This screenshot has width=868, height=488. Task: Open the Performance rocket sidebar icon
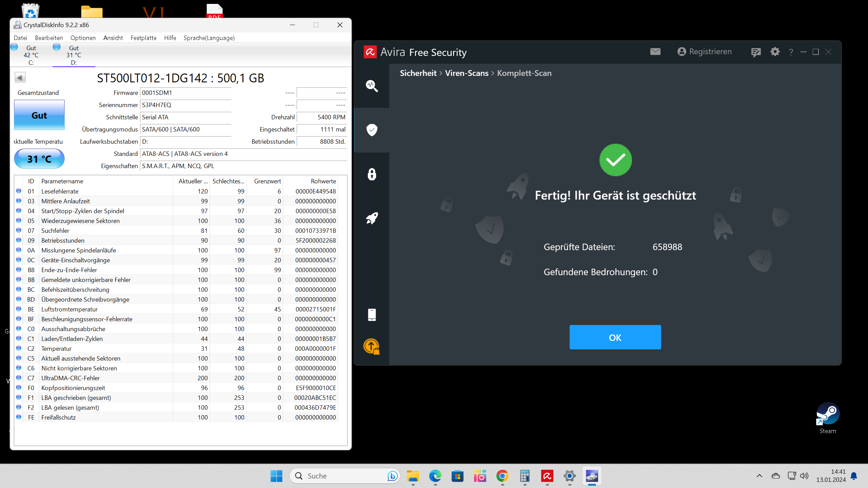click(372, 218)
